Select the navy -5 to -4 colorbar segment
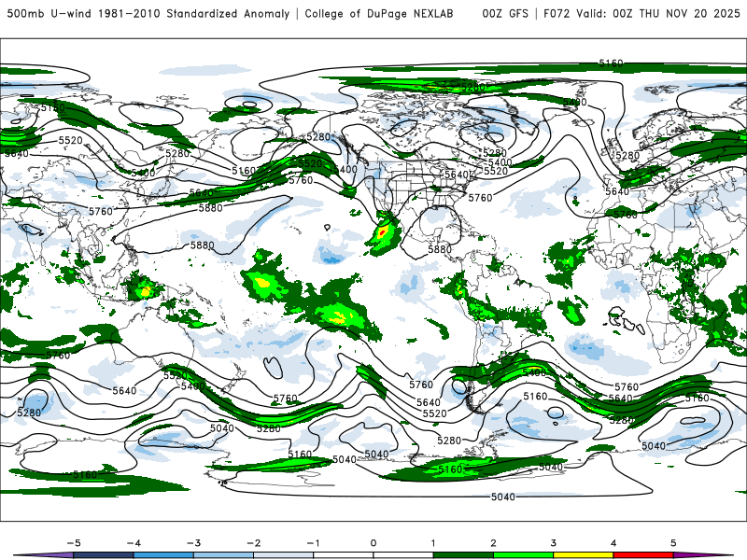 click(104, 555)
